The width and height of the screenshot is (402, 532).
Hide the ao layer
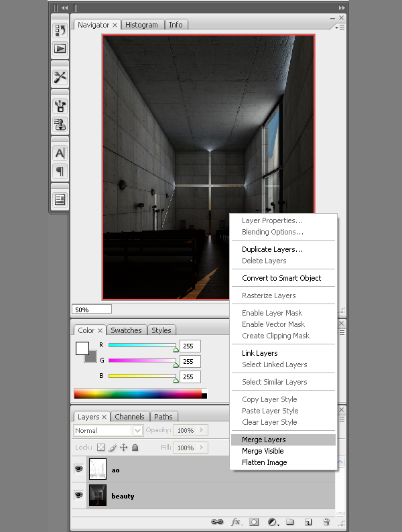coord(78,470)
